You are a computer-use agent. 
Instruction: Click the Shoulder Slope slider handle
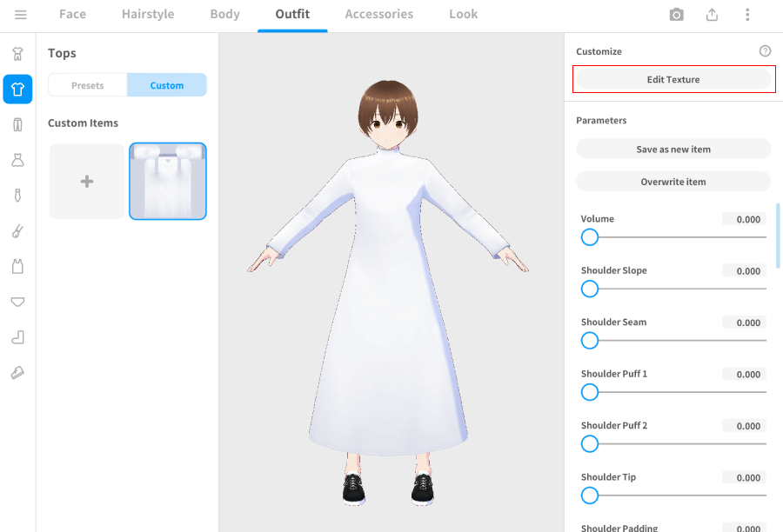(x=590, y=289)
